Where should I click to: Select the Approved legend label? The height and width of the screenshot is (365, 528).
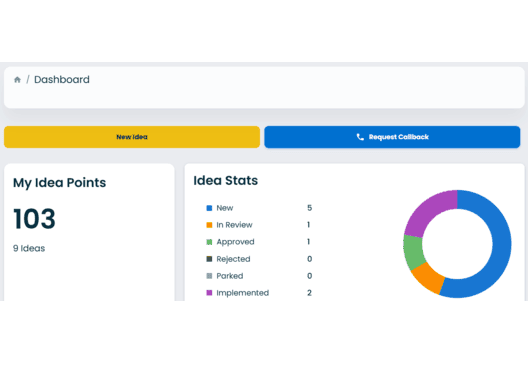coord(235,242)
